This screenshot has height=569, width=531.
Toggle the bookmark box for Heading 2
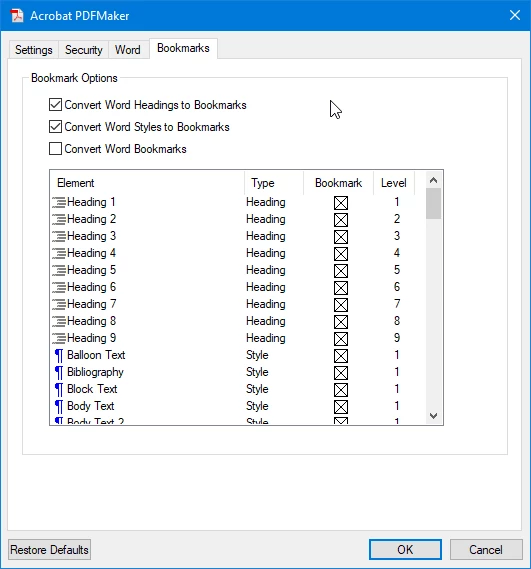pyautogui.click(x=341, y=220)
